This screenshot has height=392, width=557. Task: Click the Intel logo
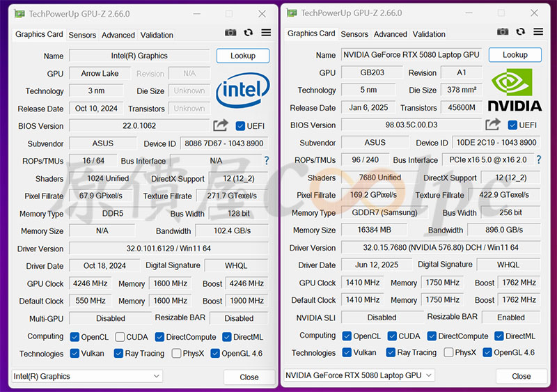[x=243, y=90]
